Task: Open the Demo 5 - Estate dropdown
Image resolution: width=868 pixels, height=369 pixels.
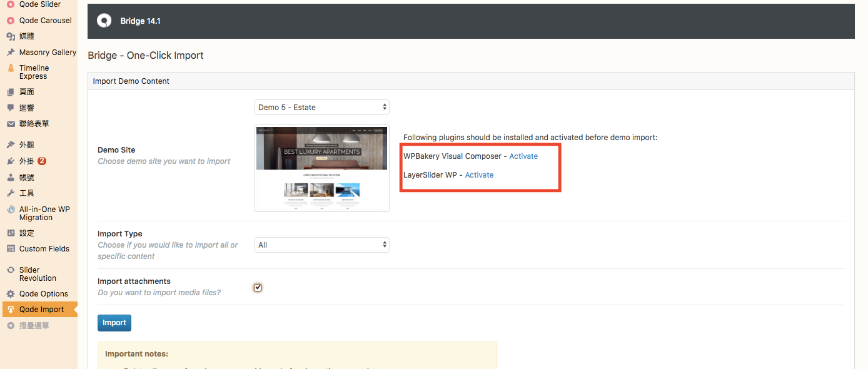Action: point(321,108)
